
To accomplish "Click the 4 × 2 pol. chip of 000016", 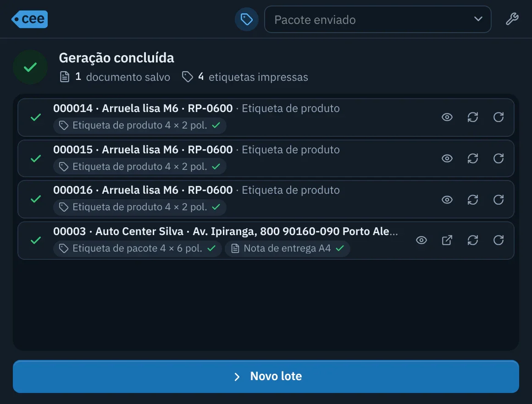I will pos(139,207).
